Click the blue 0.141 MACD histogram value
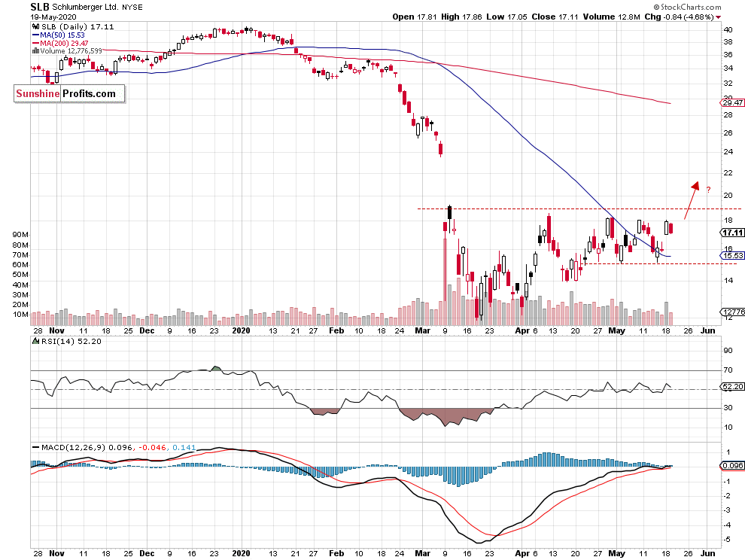The image size is (745, 560). (x=184, y=447)
